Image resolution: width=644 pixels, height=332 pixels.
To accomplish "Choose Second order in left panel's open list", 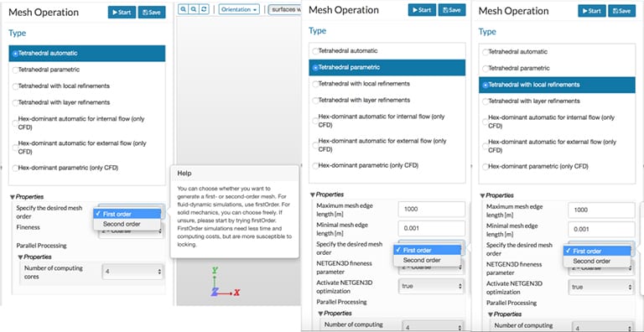I will 127,224.
